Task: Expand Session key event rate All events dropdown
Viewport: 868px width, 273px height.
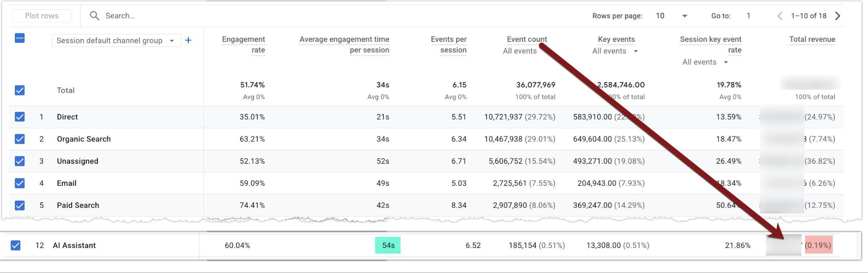Action: coord(705,62)
